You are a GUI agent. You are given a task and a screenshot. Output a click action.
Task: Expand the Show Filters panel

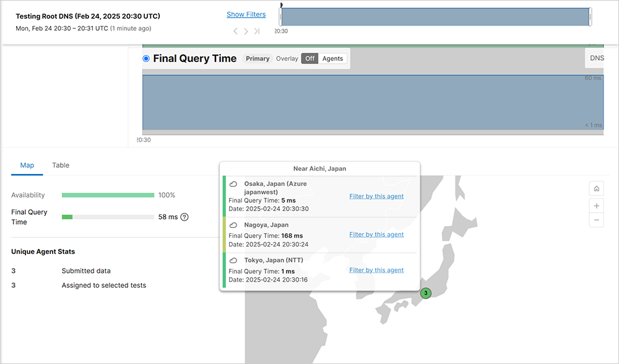pos(246,14)
